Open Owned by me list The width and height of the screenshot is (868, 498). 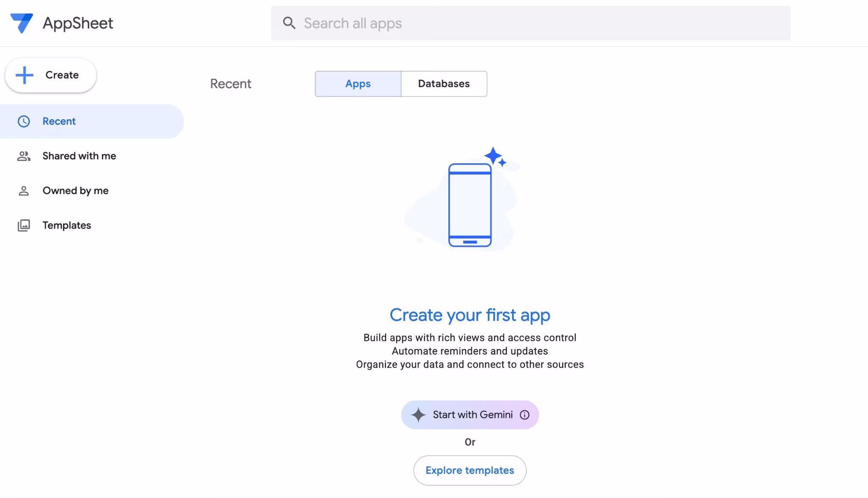pyautogui.click(x=92, y=191)
